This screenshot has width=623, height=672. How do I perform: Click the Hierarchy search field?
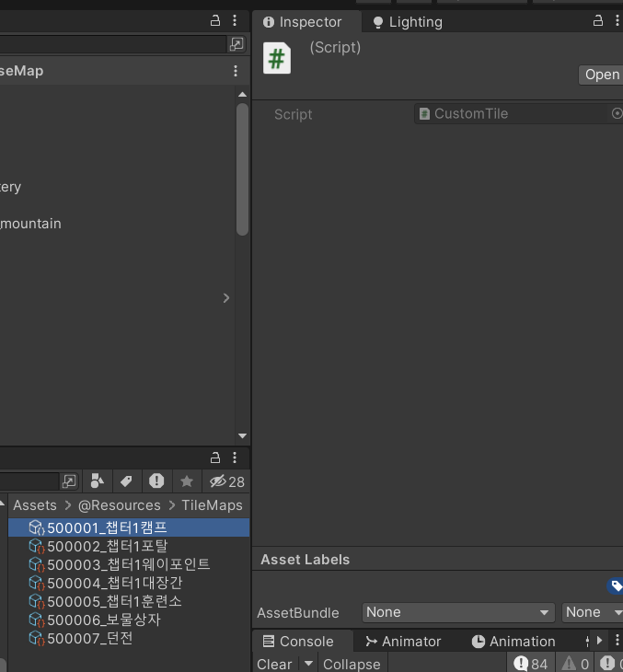point(112,44)
